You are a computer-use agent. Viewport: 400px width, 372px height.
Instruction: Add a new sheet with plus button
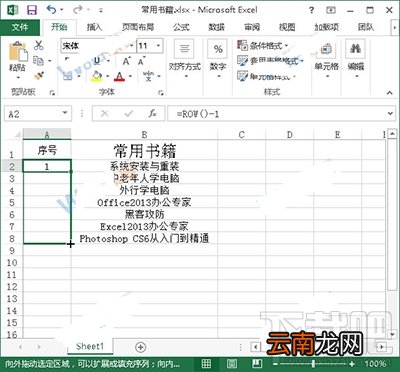pyautogui.click(x=141, y=347)
